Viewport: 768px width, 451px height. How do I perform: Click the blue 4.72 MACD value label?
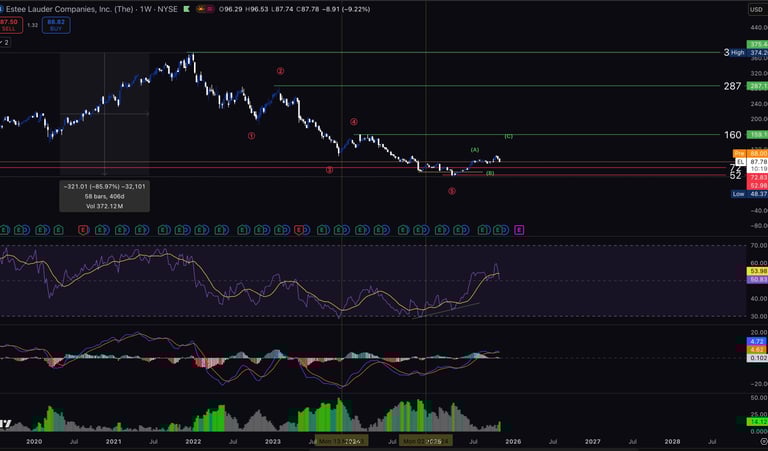757,341
